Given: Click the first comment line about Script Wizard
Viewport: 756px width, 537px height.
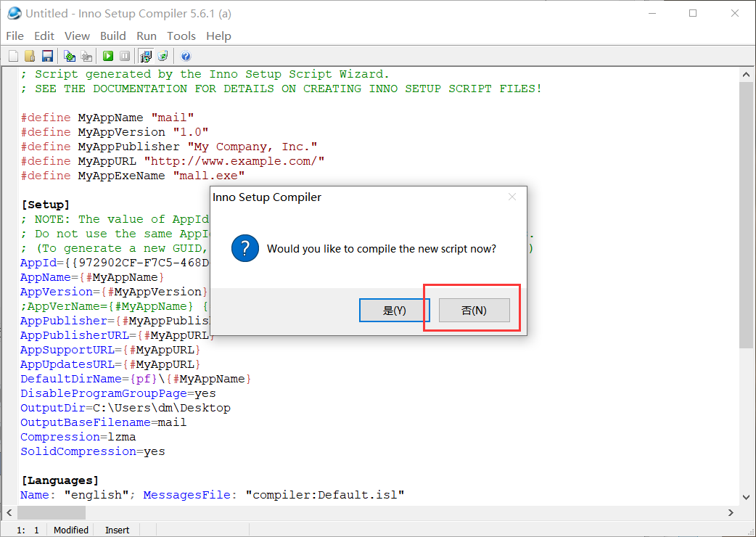Looking at the screenshot, I should pos(205,74).
